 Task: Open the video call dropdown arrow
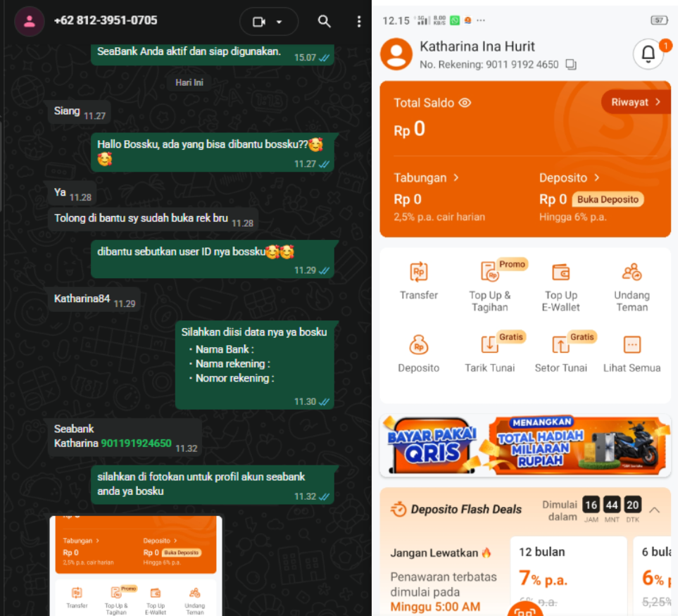279,21
